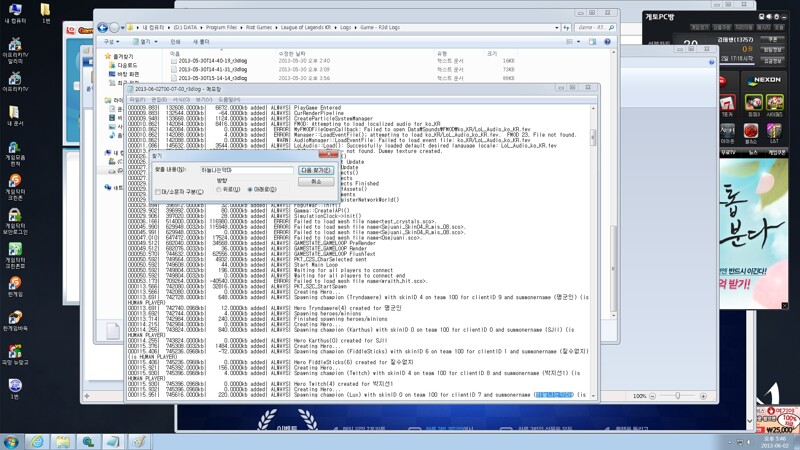
Task: Open the 한게임 desktop shortcut
Action: [x=15, y=287]
